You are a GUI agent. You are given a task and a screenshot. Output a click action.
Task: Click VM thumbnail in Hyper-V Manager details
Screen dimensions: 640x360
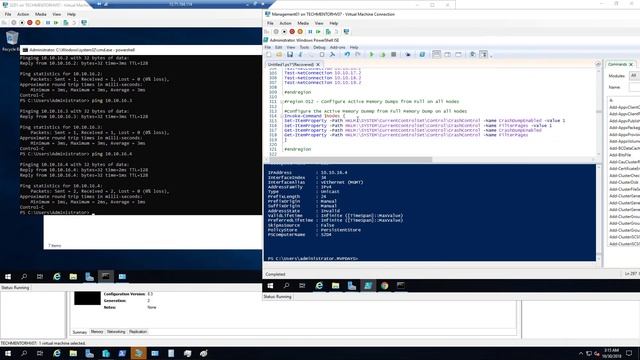pyautogui.click(x=87, y=298)
